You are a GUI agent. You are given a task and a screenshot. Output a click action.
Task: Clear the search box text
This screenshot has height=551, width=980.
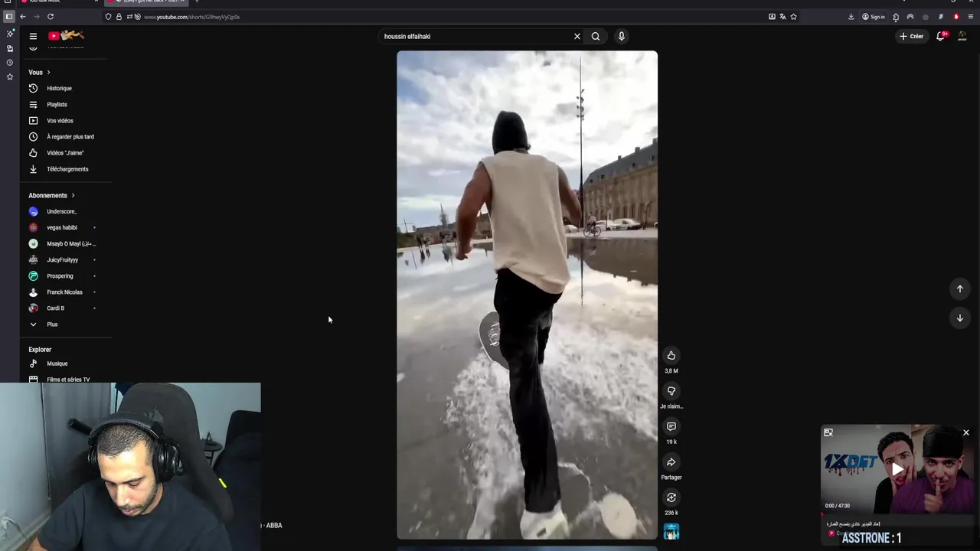click(577, 36)
